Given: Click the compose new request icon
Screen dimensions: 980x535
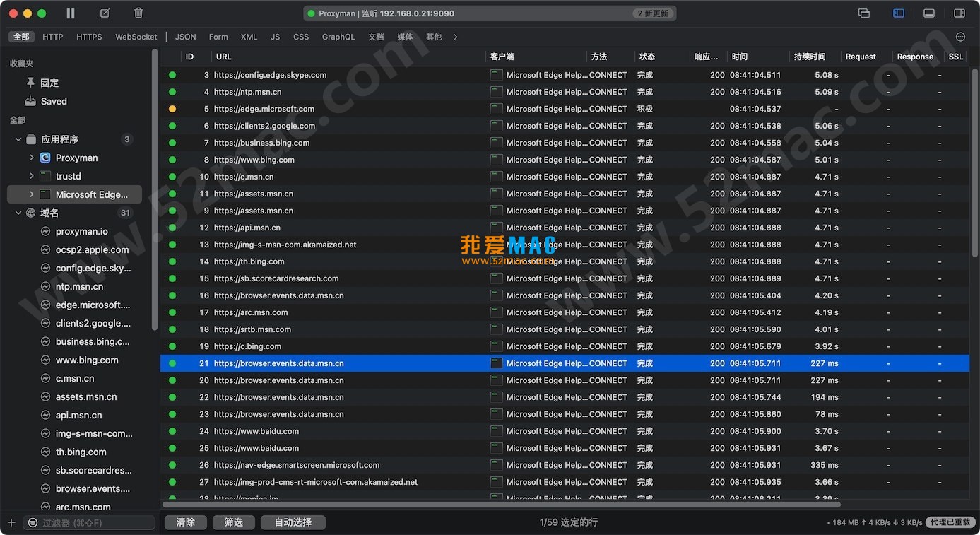Looking at the screenshot, I should 105,13.
